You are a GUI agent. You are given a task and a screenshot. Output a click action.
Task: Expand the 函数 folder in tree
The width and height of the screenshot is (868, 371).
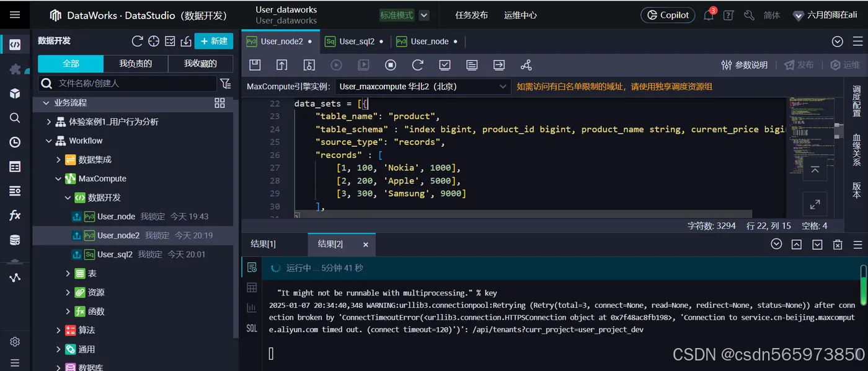coord(68,311)
